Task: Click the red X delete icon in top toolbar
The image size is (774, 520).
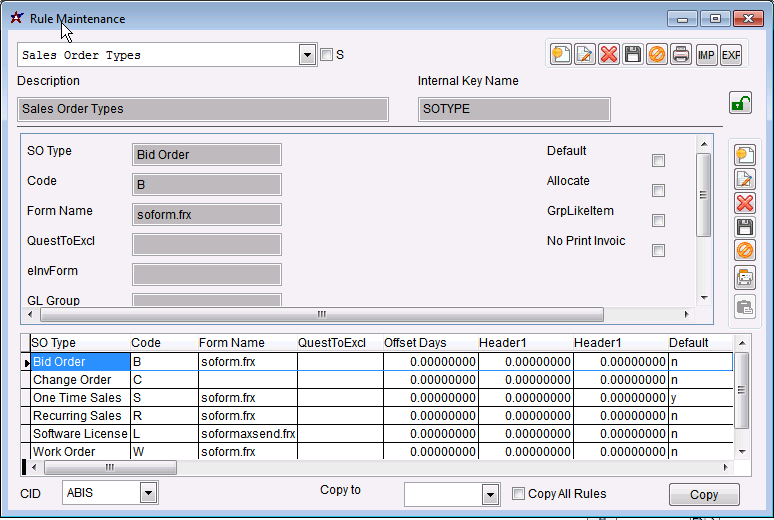Action: pos(609,54)
